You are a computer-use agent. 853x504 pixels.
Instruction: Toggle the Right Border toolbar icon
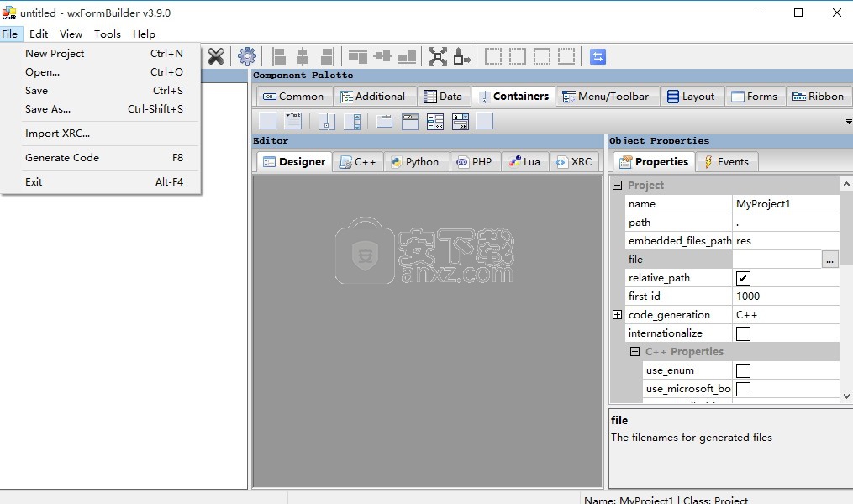pyautogui.click(x=518, y=56)
